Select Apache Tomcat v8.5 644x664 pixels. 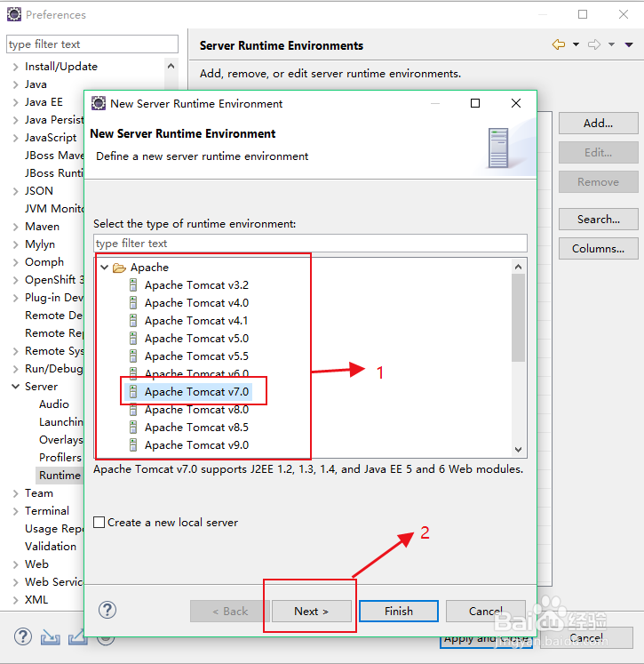(x=196, y=428)
